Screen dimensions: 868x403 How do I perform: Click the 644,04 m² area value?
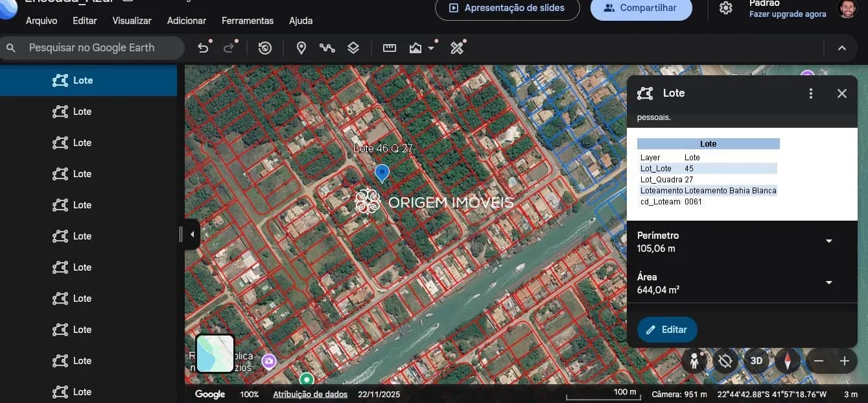point(658,290)
